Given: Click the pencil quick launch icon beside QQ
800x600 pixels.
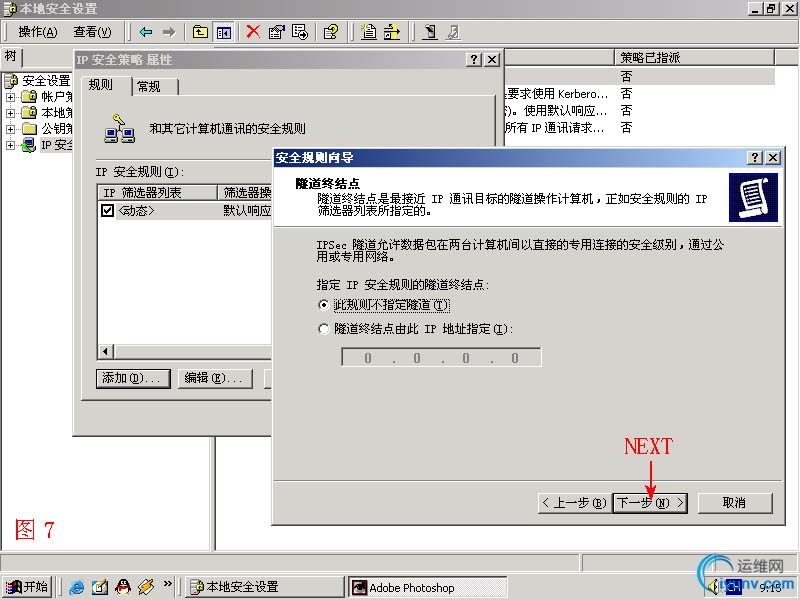Looking at the screenshot, I should pos(145,587).
